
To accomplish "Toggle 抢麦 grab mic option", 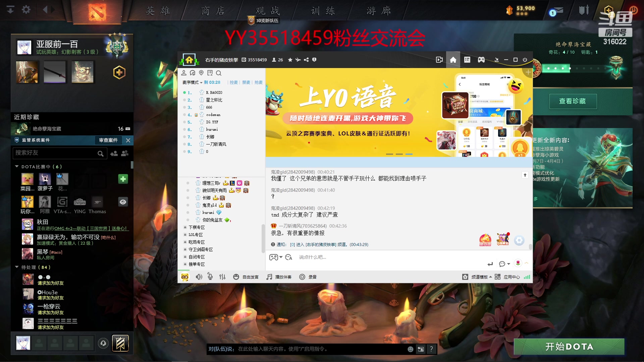I will pos(259,82).
